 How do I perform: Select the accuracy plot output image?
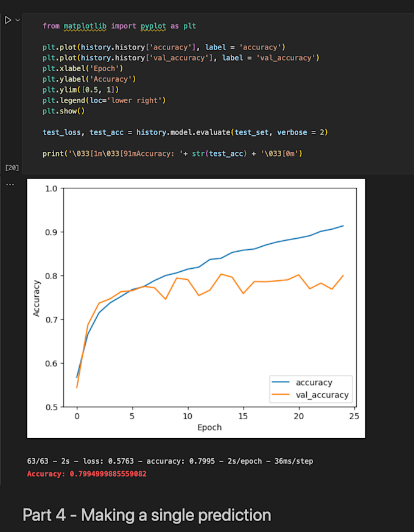pyautogui.click(x=195, y=307)
